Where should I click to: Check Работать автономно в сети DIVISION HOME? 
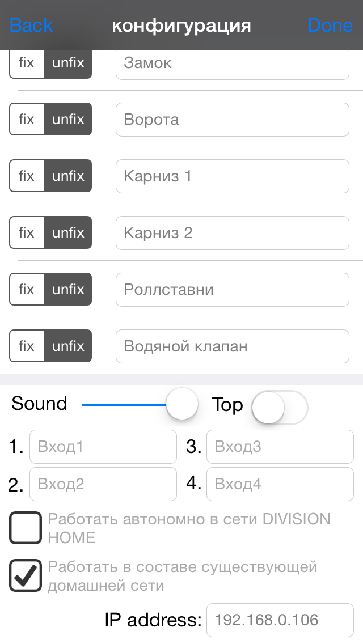point(26,528)
